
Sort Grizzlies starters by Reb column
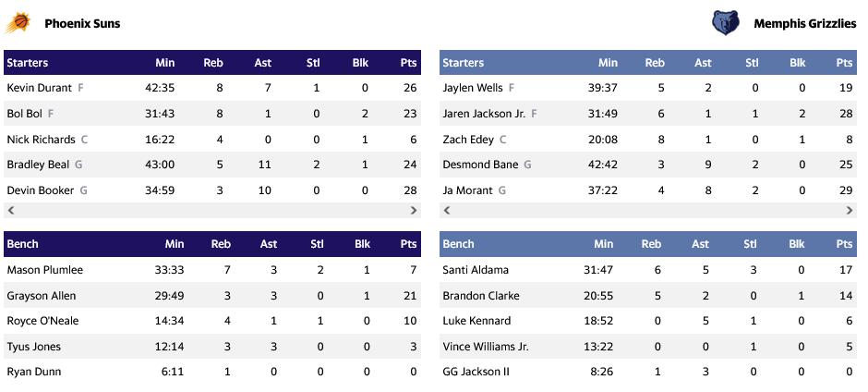click(x=654, y=63)
